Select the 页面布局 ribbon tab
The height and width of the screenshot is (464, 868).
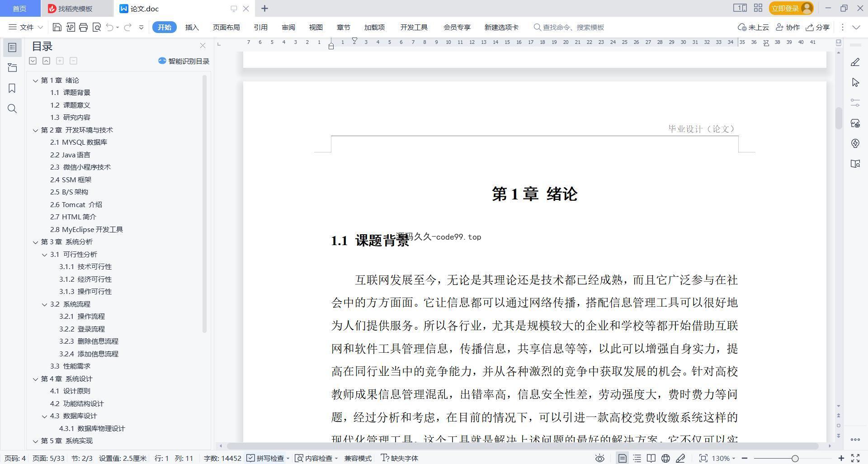[x=226, y=27]
